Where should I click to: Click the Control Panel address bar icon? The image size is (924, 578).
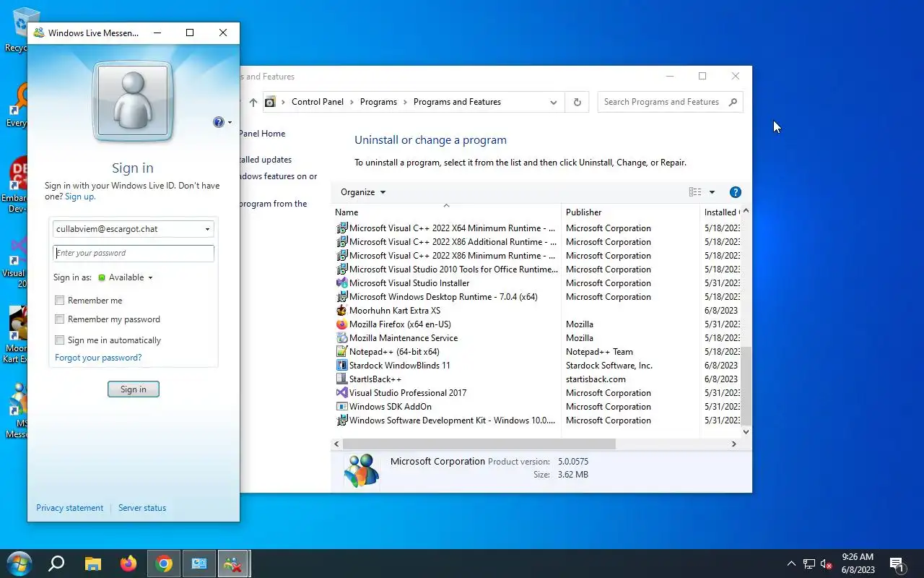(270, 102)
